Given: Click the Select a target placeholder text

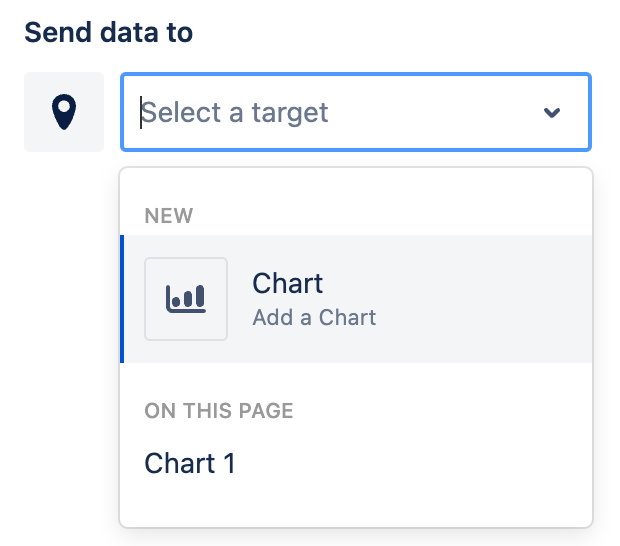Looking at the screenshot, I should 236,112.
